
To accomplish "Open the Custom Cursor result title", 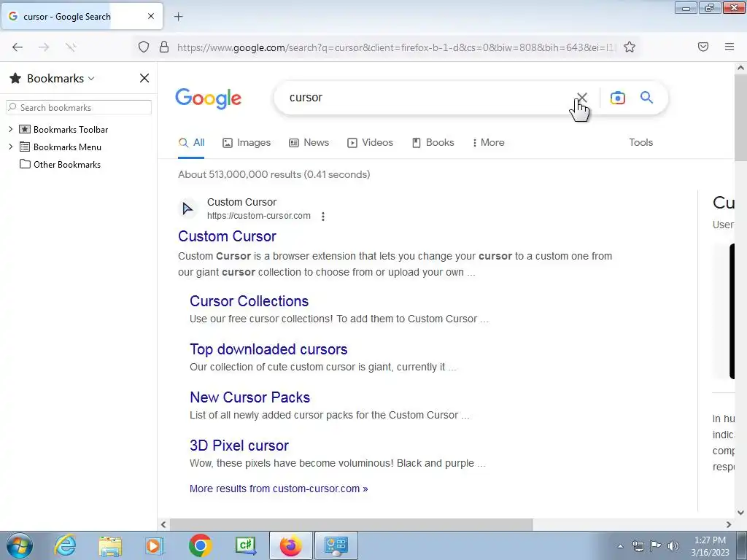I will (228, 236).
